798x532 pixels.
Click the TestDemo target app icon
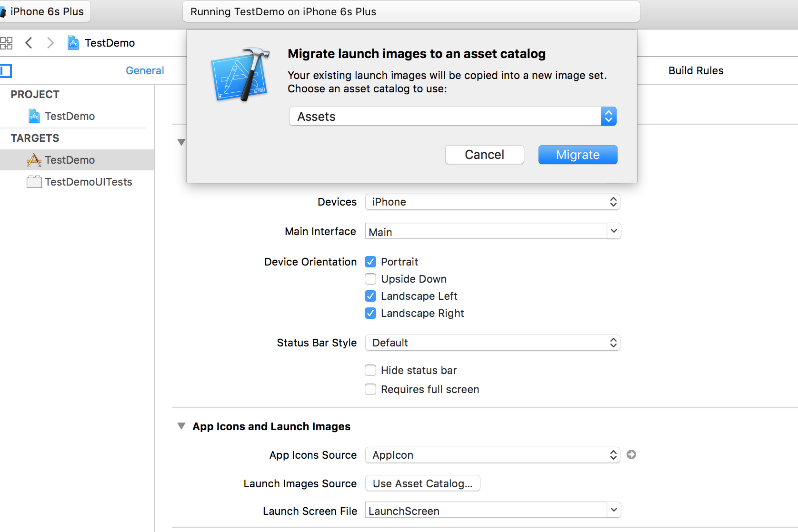pyautogui.click(x=34, y=160)
